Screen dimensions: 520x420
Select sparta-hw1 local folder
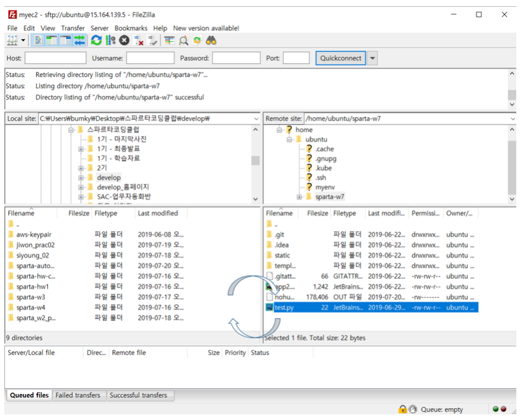coord(32,287)
